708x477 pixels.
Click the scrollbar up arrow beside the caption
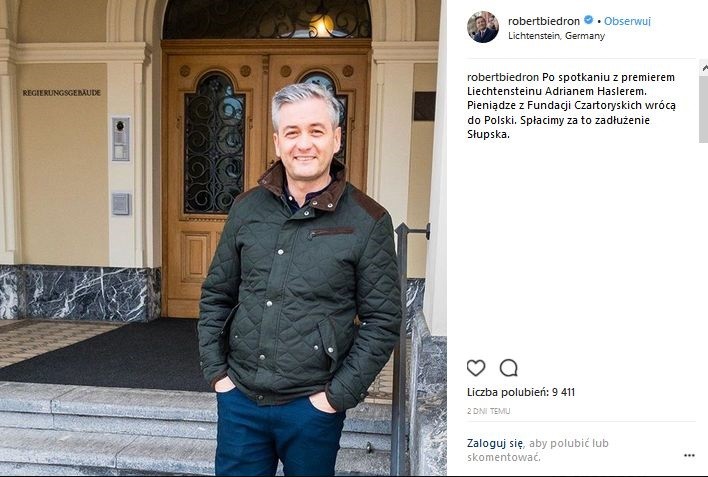pos(703,68)
